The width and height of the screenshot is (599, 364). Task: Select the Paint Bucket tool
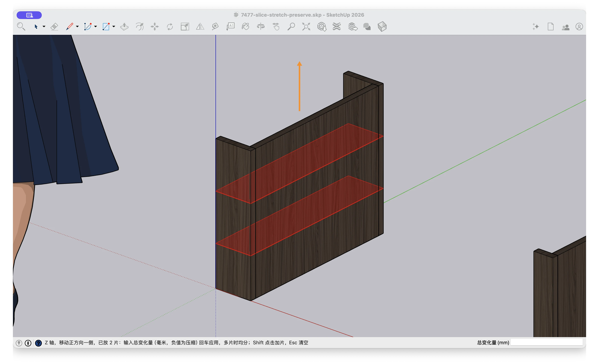[x=245, y=27]
